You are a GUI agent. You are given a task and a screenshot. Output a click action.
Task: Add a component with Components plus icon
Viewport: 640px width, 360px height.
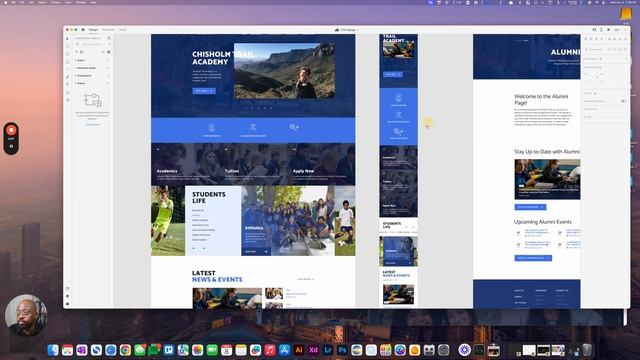[108, 76]
